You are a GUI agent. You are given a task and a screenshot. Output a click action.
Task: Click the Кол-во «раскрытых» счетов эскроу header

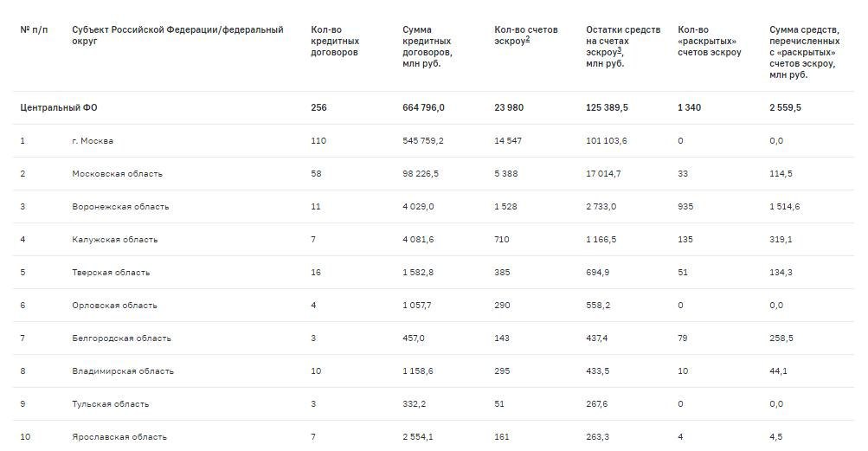click(x=709, y=41)
